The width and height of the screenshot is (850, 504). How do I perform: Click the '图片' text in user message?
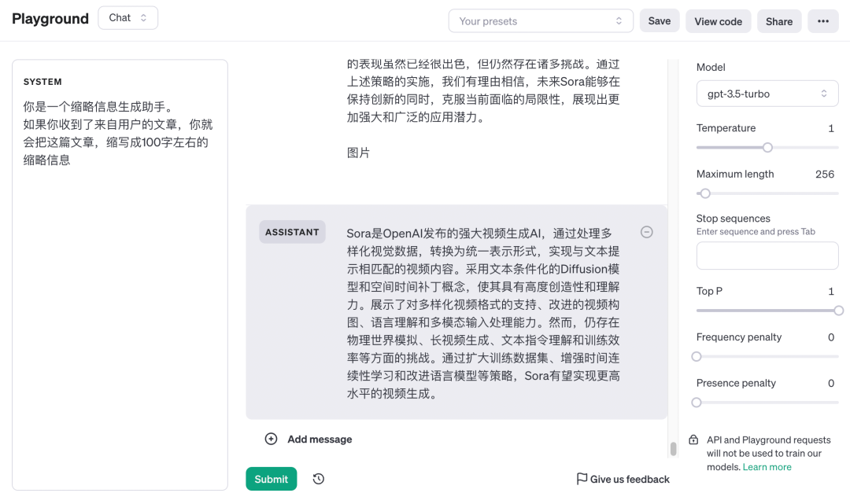pyautogui.click(x=358, y=153)
